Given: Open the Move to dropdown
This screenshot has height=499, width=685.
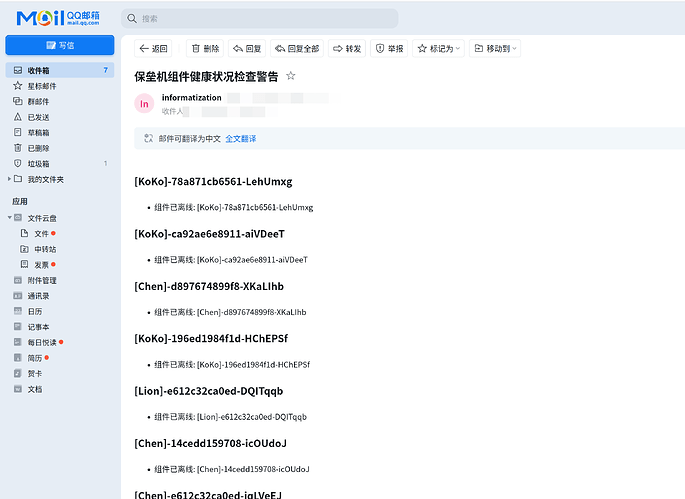Looking at the screenshot, I should 495,48.
